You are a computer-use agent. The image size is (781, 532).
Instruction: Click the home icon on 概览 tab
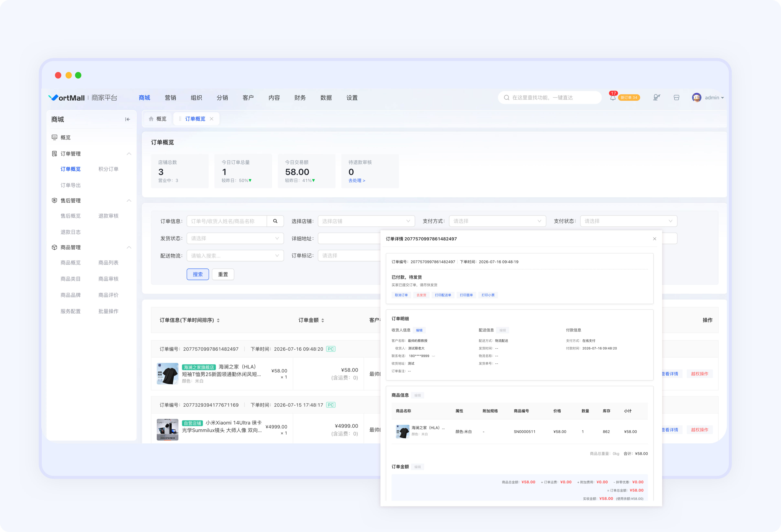coord(151,119)
